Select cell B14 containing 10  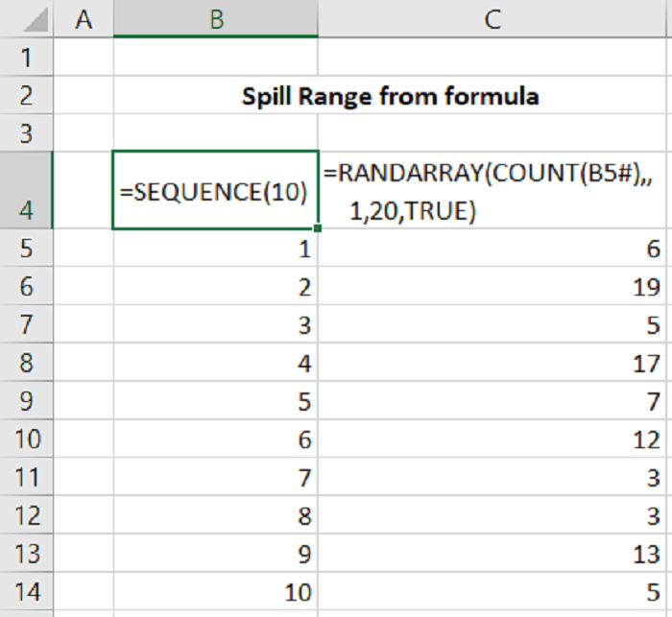(x=216, y=591)
